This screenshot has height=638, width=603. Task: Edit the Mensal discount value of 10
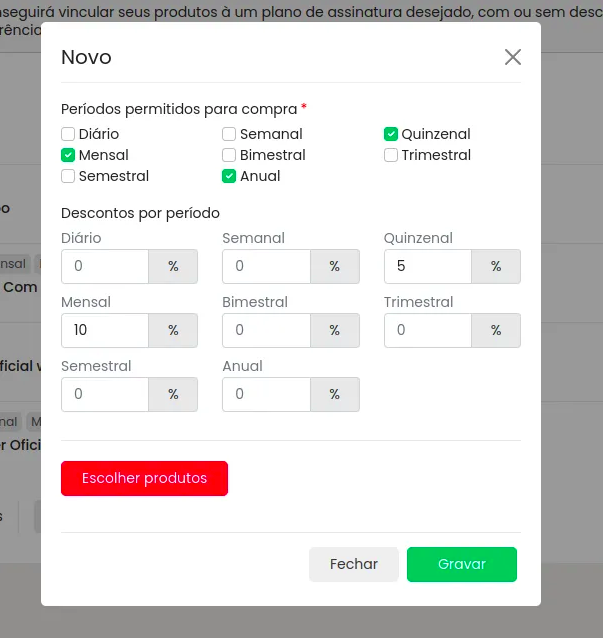coord(105,330)
